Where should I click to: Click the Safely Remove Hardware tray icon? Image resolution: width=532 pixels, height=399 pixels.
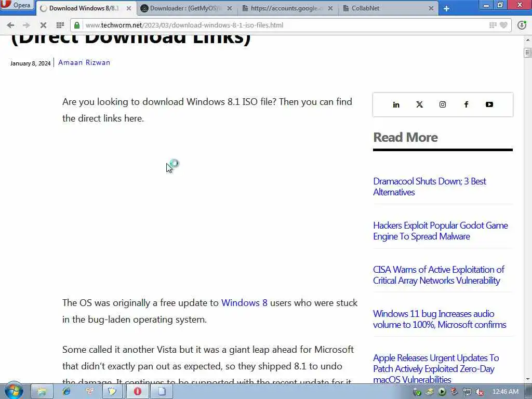tap(430, 392)
